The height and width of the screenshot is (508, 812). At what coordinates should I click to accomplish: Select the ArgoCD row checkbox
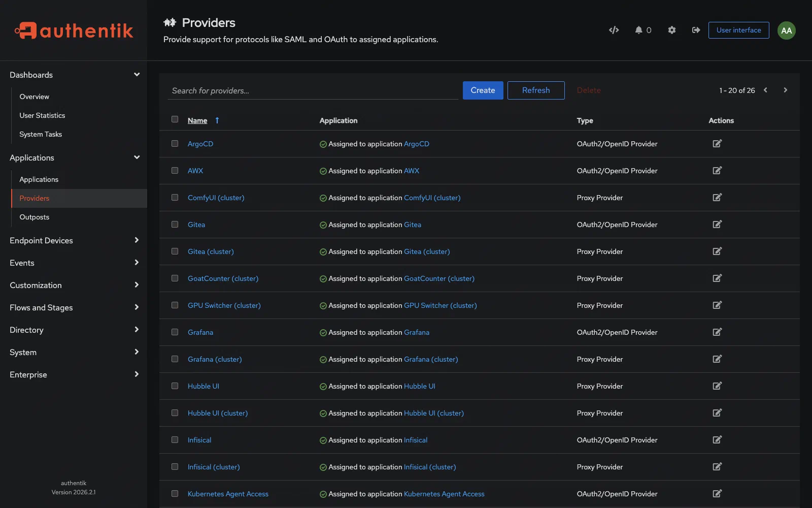pyautogui.click(x=175, y=144)
